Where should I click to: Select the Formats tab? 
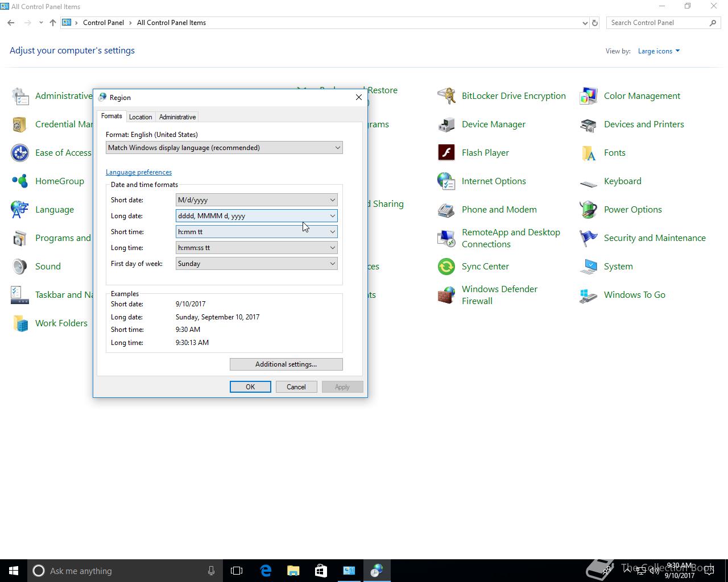111,116
